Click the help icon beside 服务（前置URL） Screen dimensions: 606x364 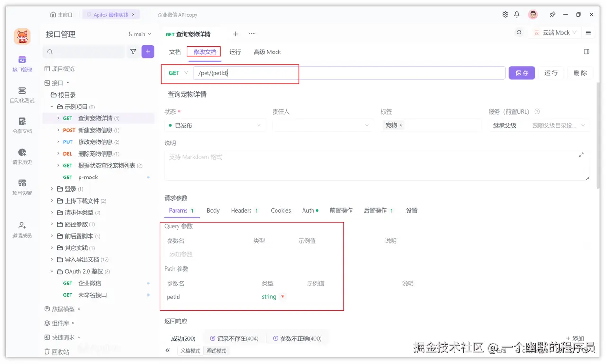(x=537, y=112)
